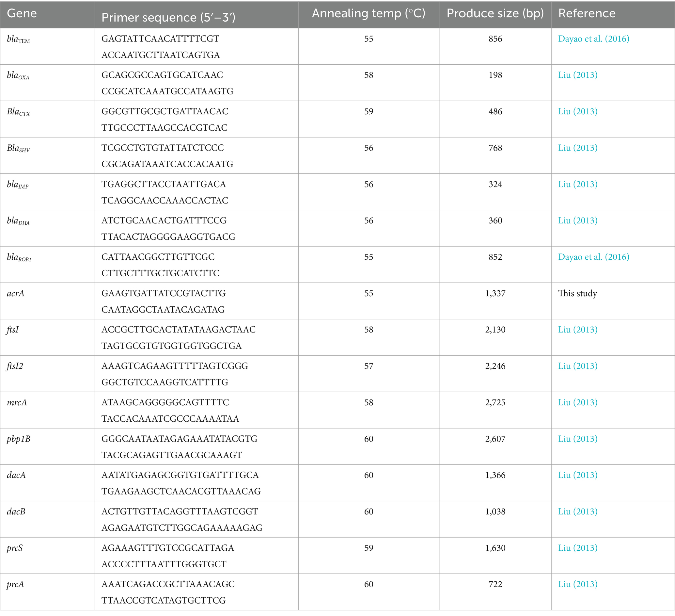The height and width of the screenshot is (616, 675).
Task: Open the Liu (2013) reference for BlaSHV
Action: pos(577,148)
